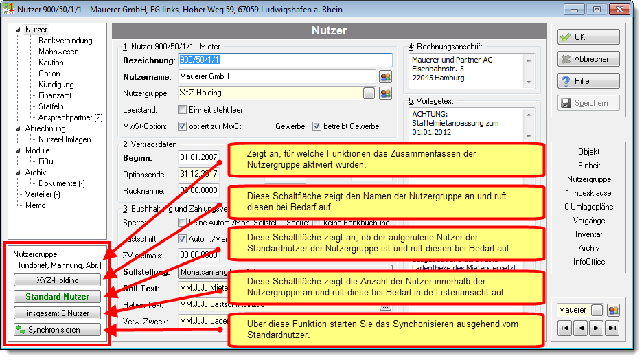
Task: Collapse the Abrechnung tree node
Action: pos(18,128)
